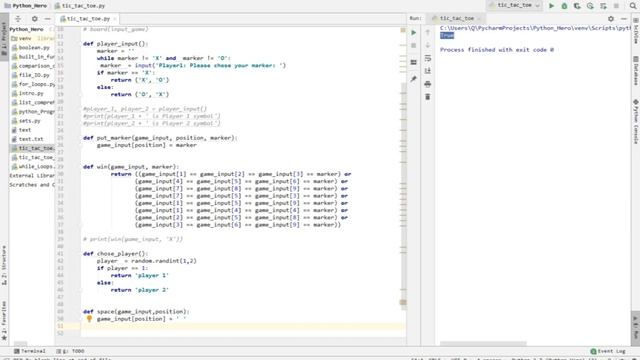640x360 pixels.
Task: Open file_IO.py from the project tree
Action: coord(31,75)
